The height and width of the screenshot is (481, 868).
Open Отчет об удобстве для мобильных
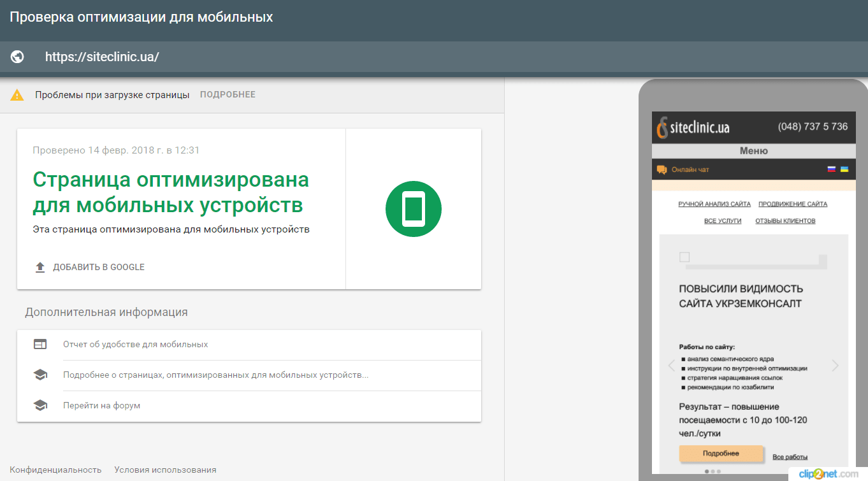(x=135, y=345)
